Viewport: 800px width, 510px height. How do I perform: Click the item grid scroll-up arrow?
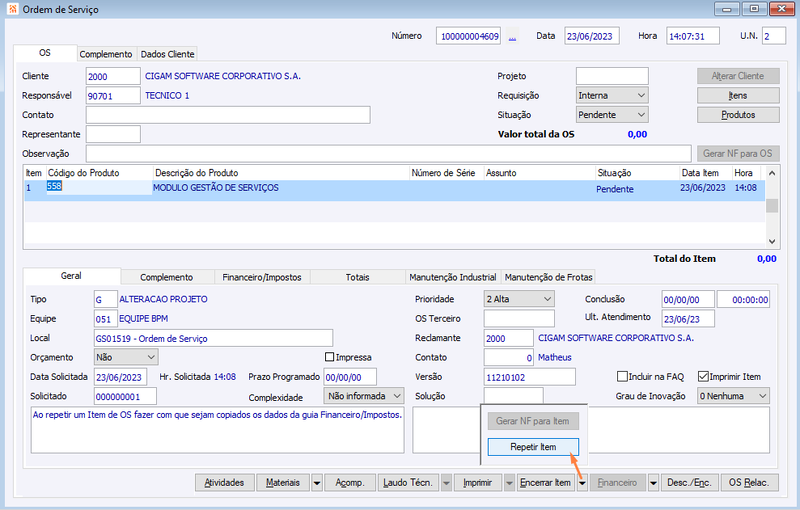pyautogui.click(x=772, y=173)
